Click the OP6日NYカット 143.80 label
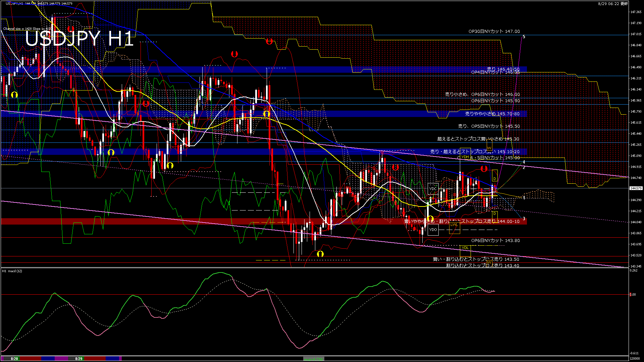This screenshot has width=644, height=362. click(495, 240)
